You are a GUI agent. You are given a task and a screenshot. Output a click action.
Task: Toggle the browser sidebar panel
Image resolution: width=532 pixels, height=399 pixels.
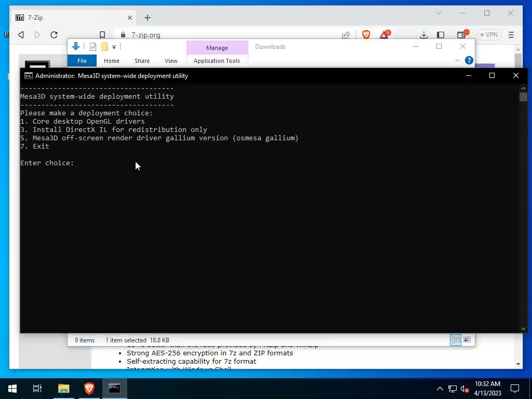click(x=441, y=35)
